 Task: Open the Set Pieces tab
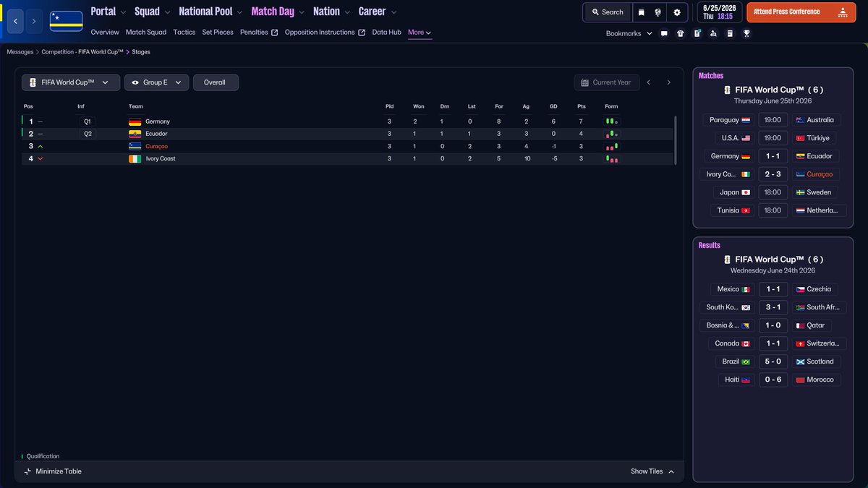pos(218,33)
